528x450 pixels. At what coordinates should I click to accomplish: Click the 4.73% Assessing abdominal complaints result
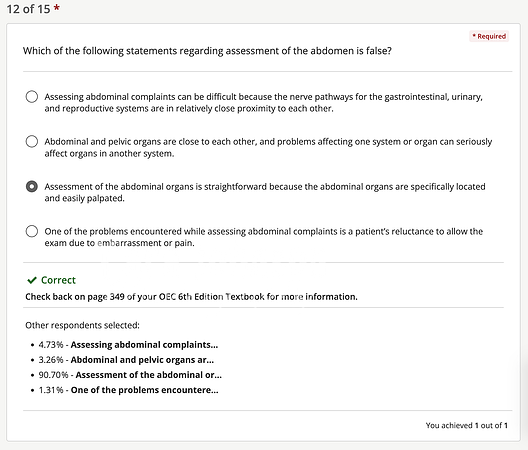click(x=128, y=345)
